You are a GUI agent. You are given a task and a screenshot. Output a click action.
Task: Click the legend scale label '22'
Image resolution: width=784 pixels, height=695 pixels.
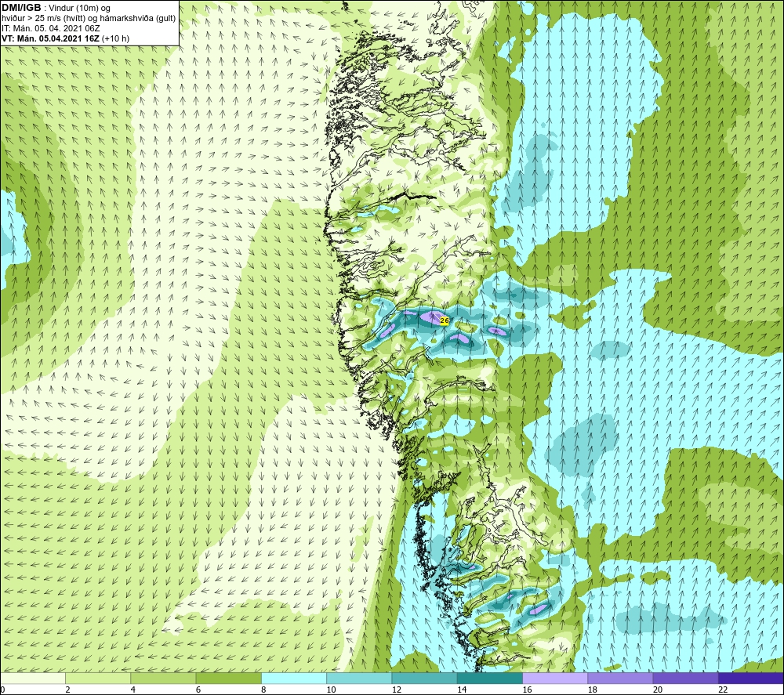pos(723,690)
